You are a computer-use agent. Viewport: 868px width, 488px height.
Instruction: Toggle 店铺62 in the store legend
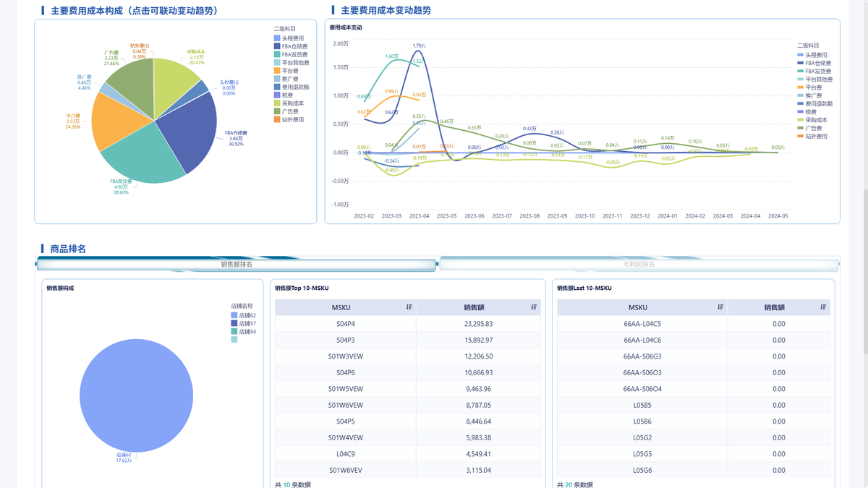pos(244,316)
